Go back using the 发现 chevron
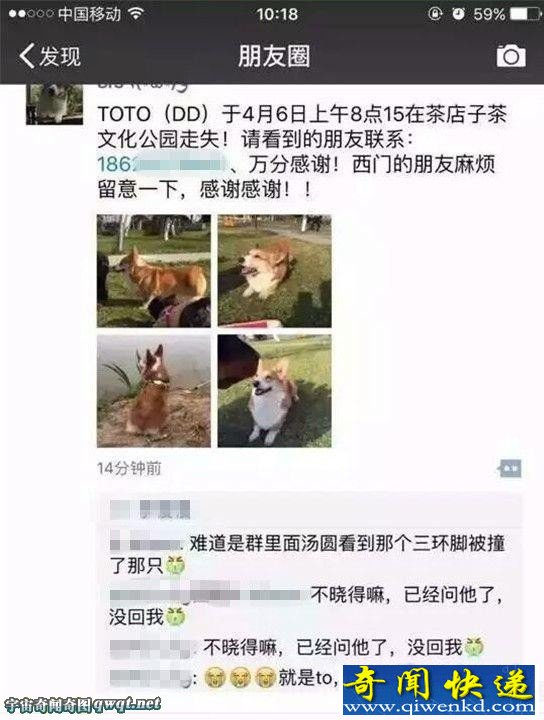Screen dimensions: 544x720 (27, 56)
